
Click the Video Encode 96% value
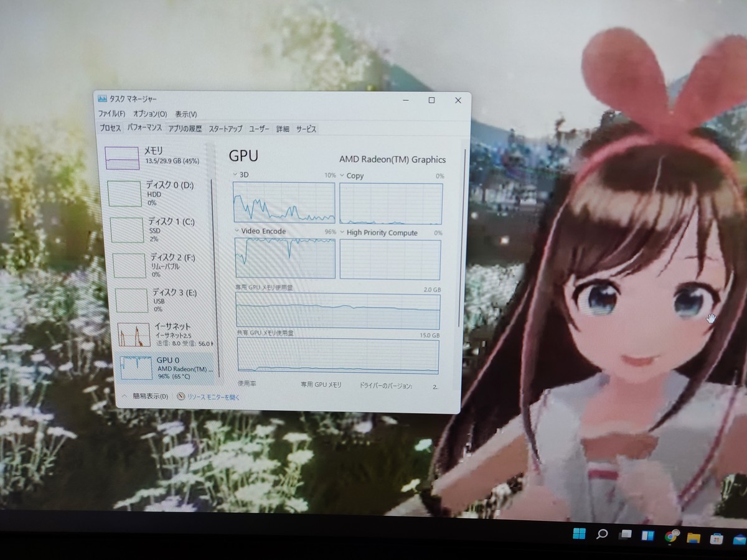[x=330, y=231]
